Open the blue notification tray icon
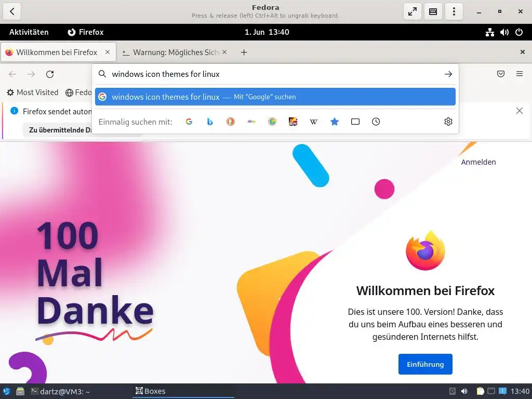 [x=502, y=391]
